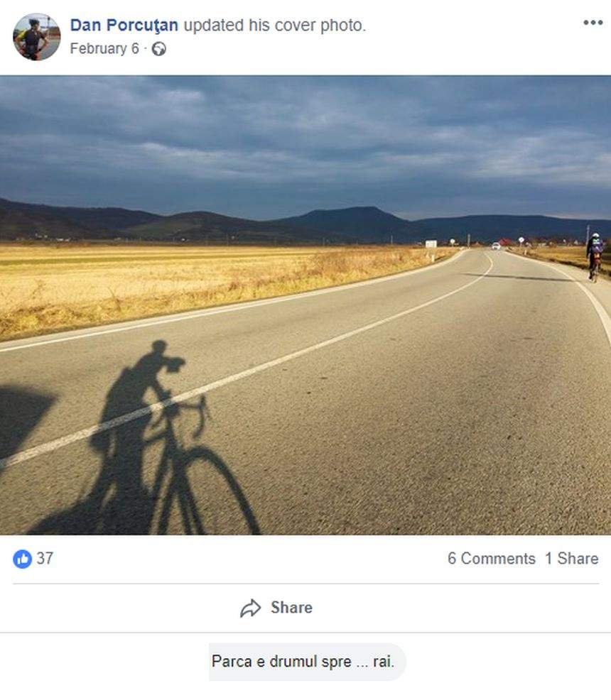Screen dimensions: 611x700
Task: Open the three-dots post options menu
Action: pos(593,22)
